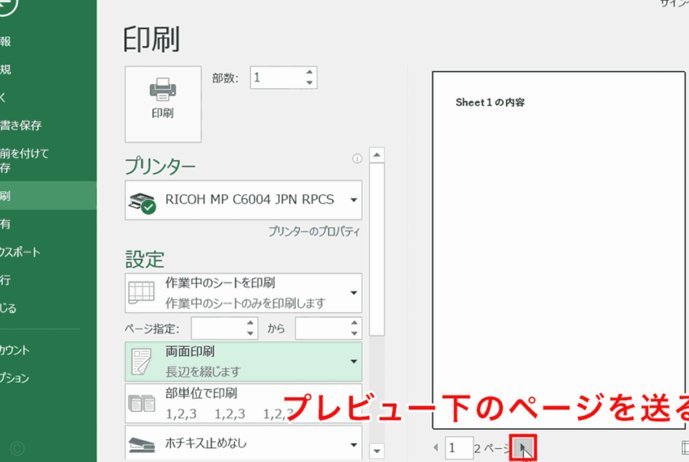Open the 両面印刷 duplex dropdown
Screen dimensions: 689x462
click(x=243, y=361)
